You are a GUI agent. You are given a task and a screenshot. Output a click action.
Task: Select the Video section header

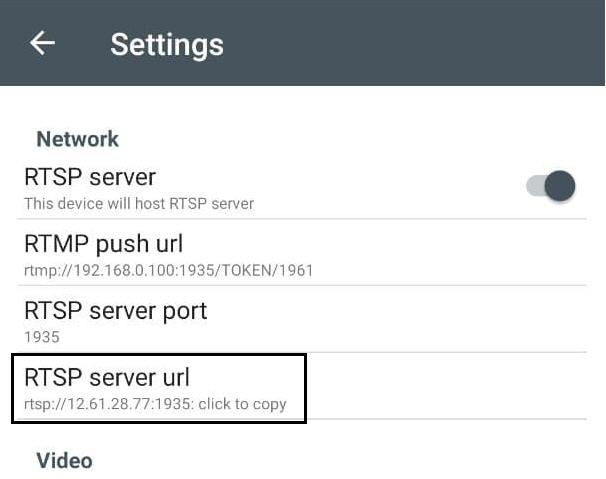click(64, 460)
